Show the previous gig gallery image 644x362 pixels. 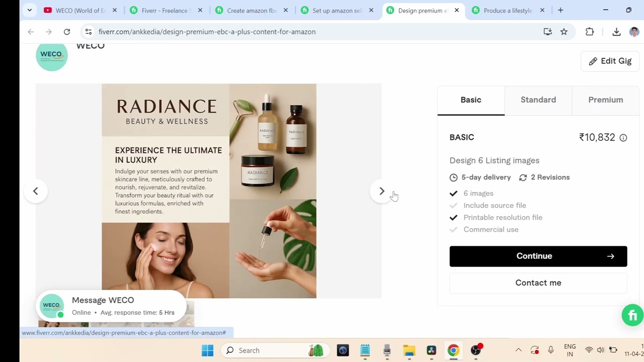tap(35, 191)
